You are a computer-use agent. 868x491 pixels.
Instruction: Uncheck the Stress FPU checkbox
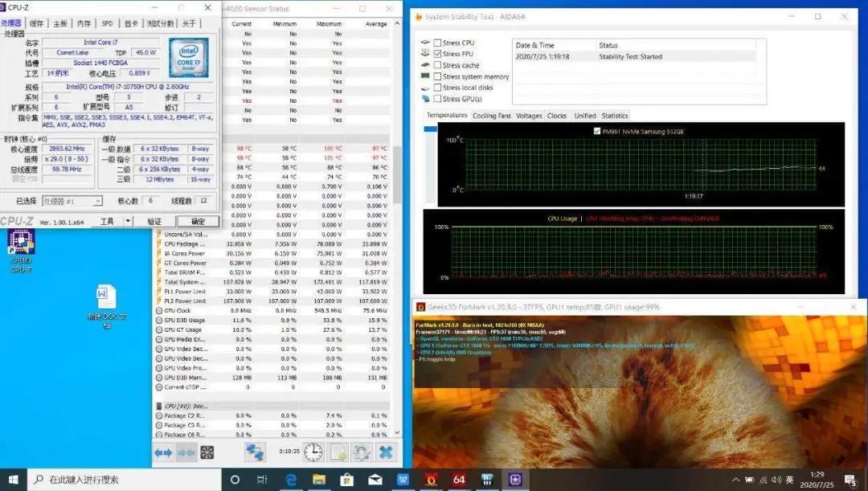pyautogui.click(x=437, y=54)
